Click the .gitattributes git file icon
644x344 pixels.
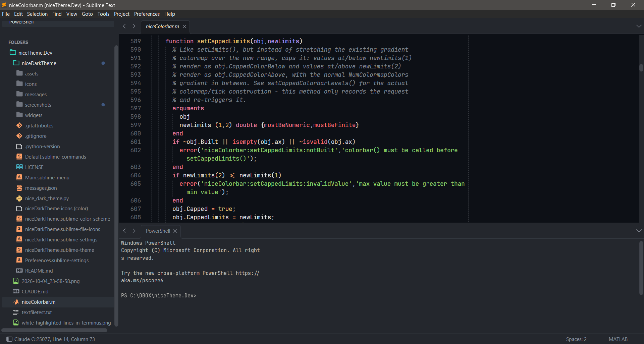pos(19,125)
